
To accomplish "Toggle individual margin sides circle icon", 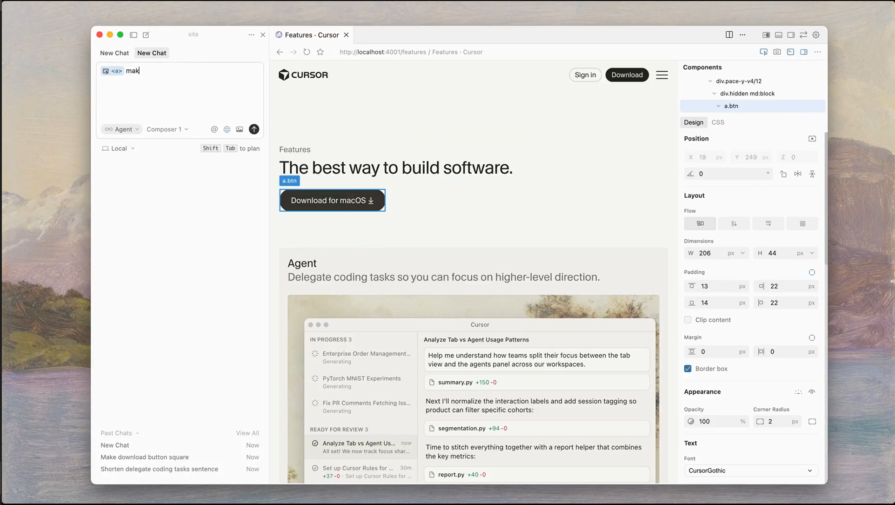I will 812,338.
